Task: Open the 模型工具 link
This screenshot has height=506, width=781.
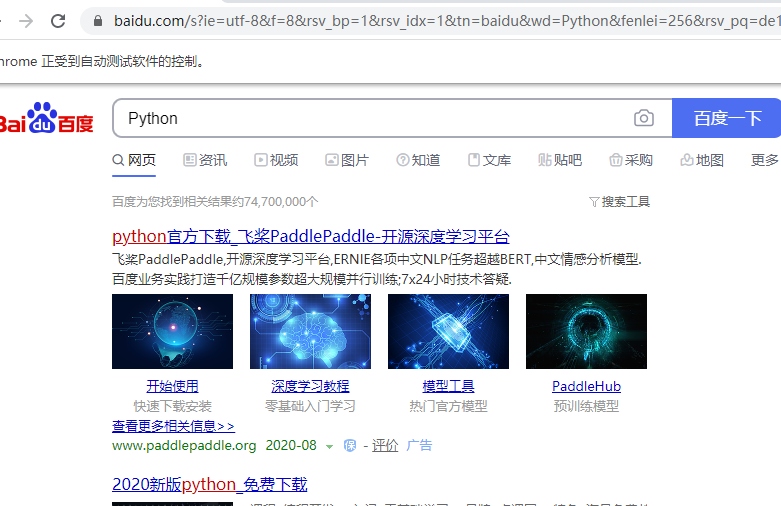Action: (448, 386)
